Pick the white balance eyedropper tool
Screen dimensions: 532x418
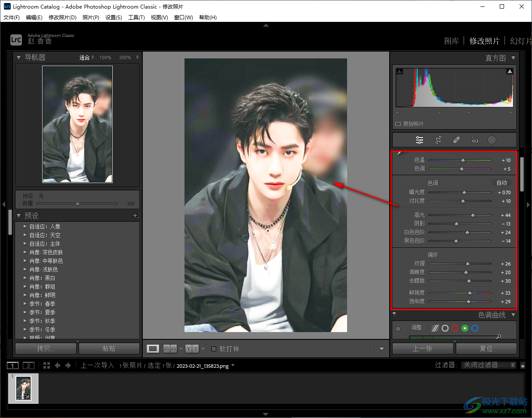point(399,153)
